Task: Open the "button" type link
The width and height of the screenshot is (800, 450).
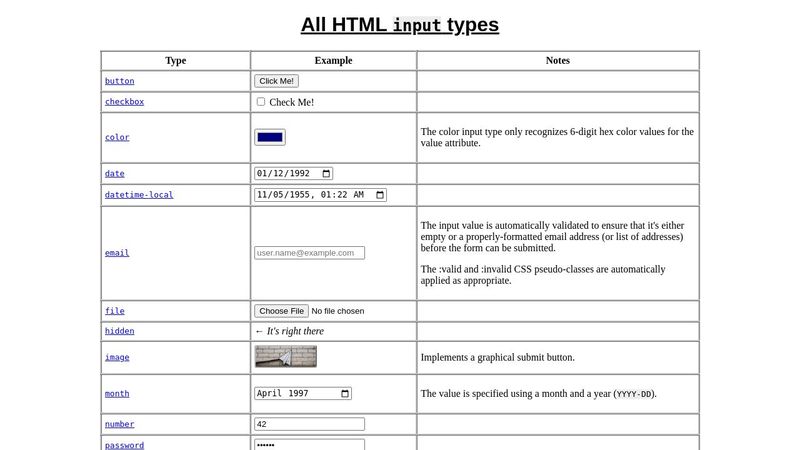Action: (x=119, y=81)
